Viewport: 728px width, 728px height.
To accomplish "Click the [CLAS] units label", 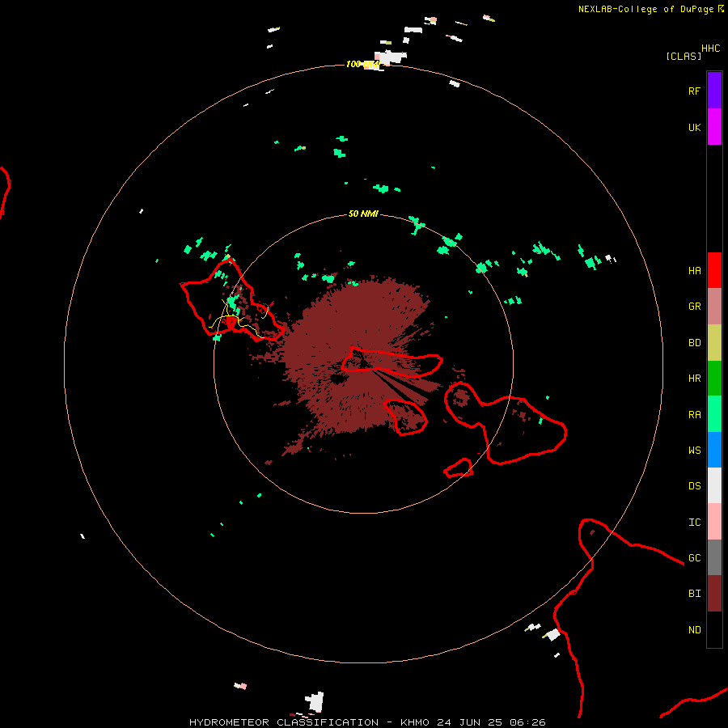I will point(684,56).
